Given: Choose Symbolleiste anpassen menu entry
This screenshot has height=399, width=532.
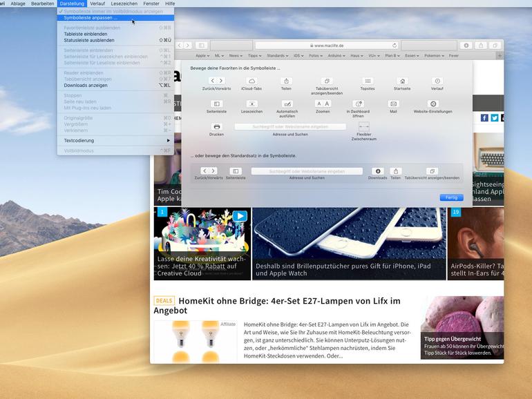Looking at the screenshot, I should point(115,18).
